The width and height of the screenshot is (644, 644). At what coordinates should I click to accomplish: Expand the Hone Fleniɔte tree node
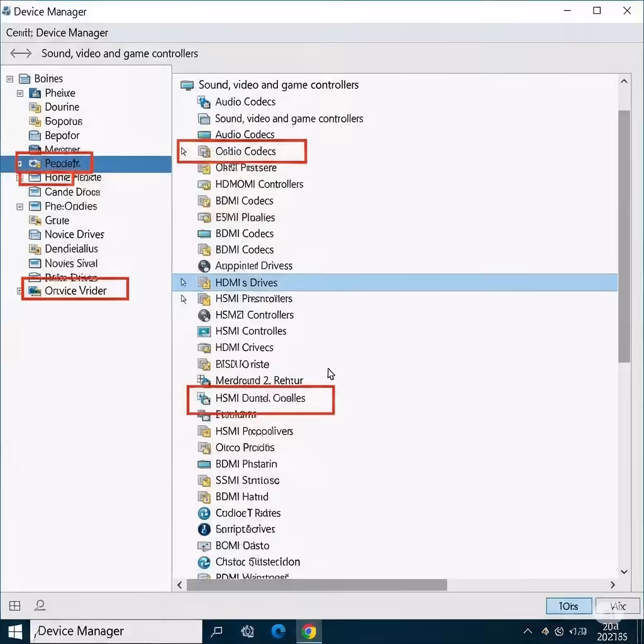18,178
